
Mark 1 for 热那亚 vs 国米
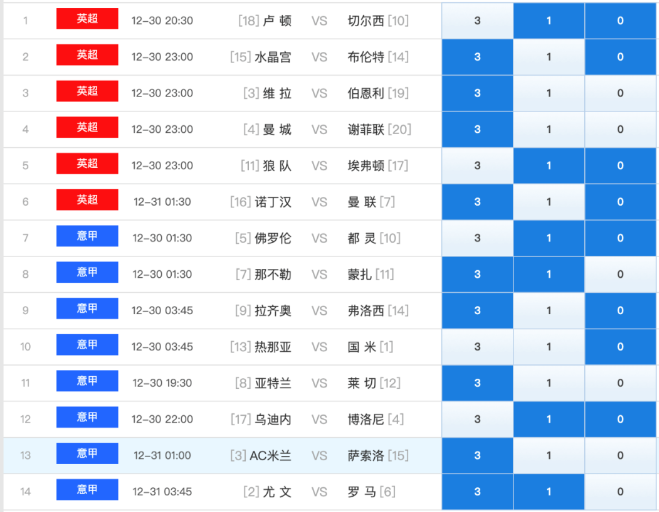(548, 347)
